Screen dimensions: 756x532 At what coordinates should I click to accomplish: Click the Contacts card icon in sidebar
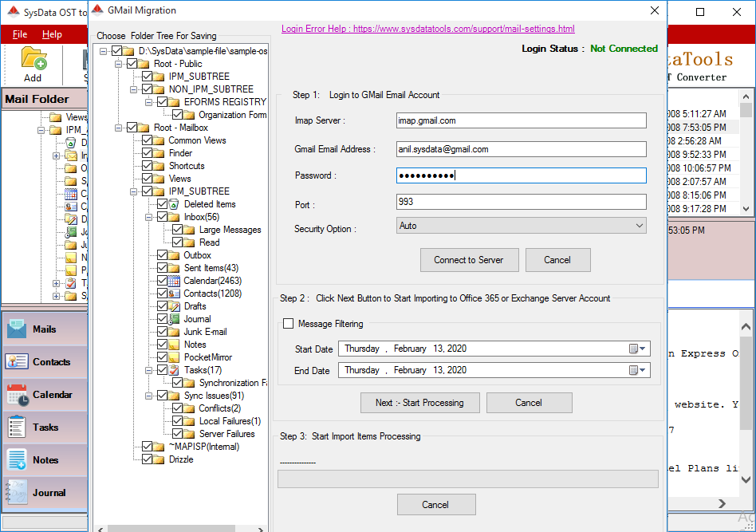pos(17,362)
